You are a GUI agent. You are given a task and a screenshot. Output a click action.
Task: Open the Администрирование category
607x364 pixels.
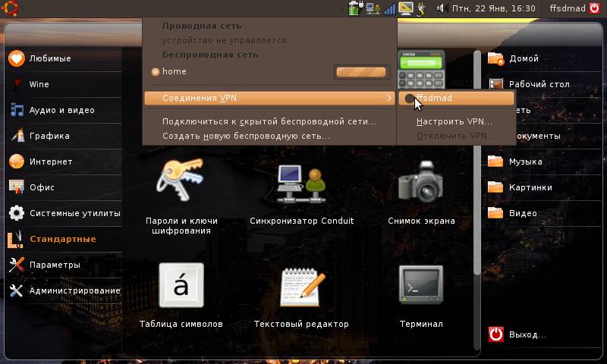pos(64,290)
